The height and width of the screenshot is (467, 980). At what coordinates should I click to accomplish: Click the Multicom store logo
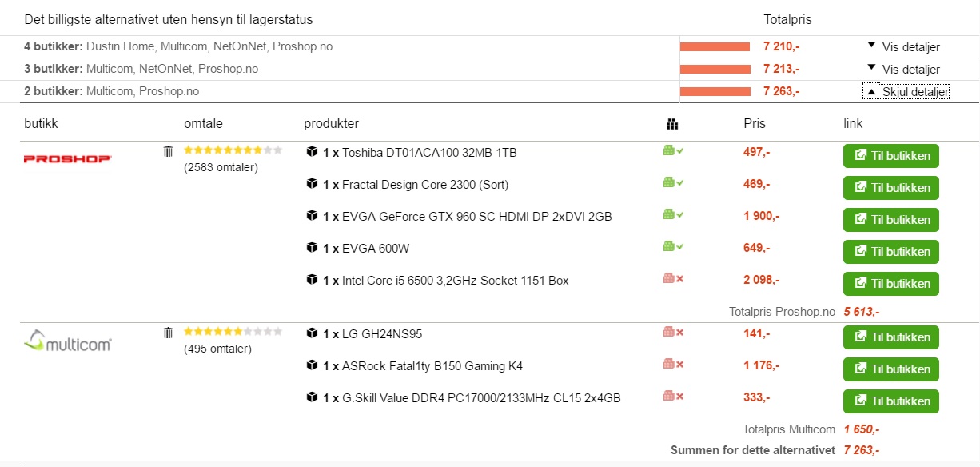(68, 342)
